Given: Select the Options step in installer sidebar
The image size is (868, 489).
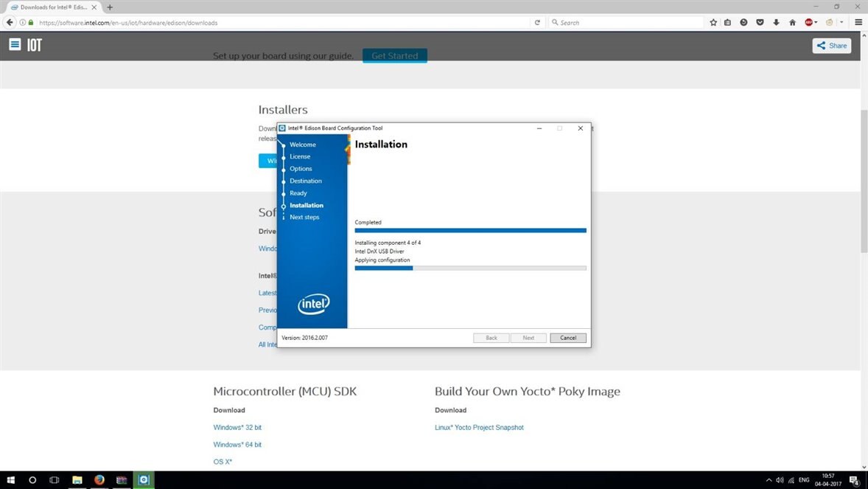Looking at the screenshot, I should (301, 169).
